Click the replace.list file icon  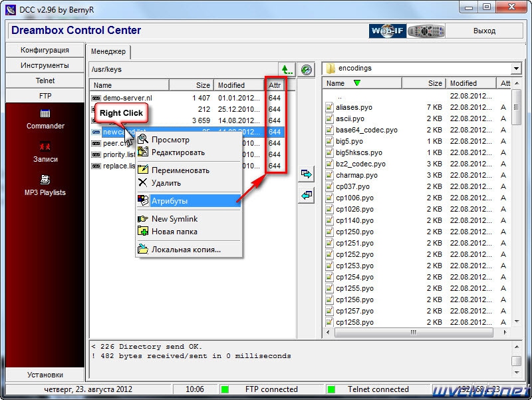click(96, 166)
